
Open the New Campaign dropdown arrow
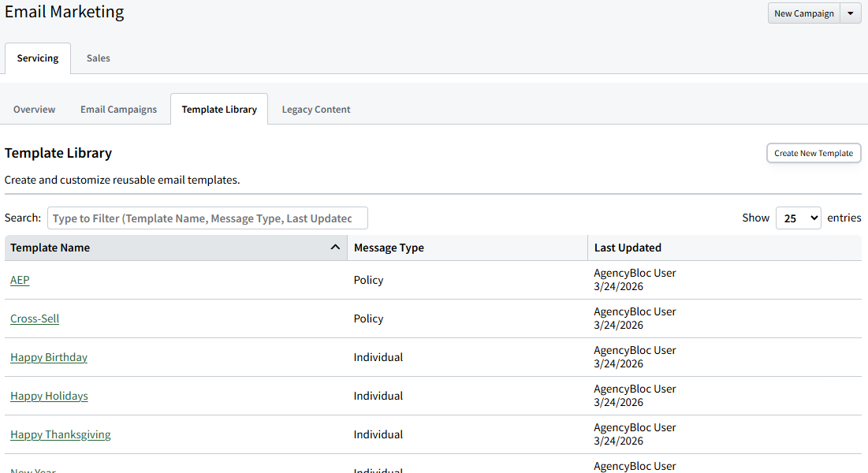pyautogui.click(x=851, y=13)
